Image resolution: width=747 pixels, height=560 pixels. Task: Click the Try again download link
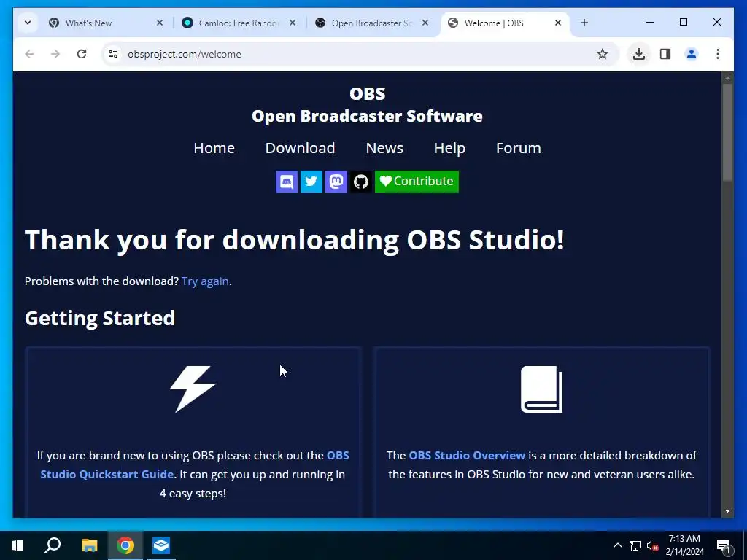(x=205, y=281)
